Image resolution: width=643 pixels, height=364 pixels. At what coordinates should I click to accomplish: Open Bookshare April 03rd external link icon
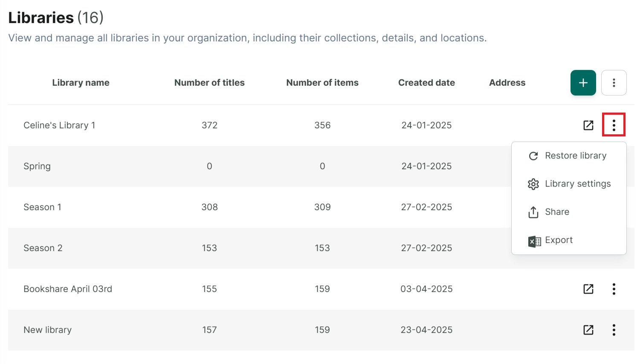point(588,289)
